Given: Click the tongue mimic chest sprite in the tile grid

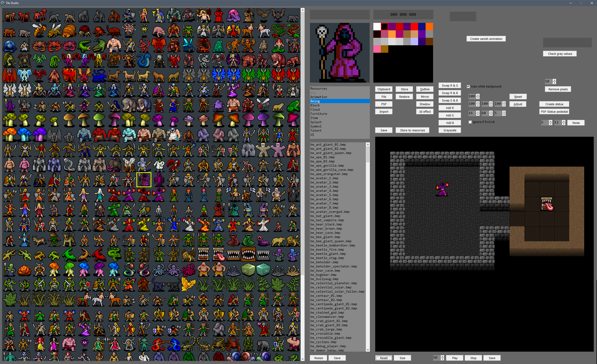Looking at the screenshot, I should [x=219, y=254].
